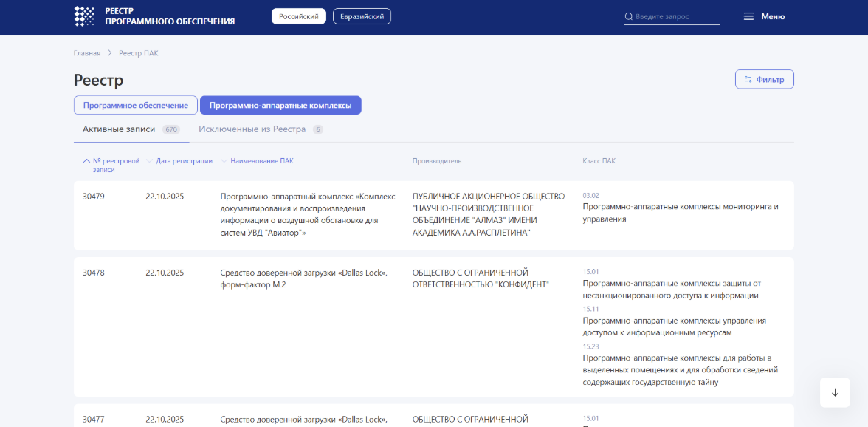This screenshot has height=427, width=868.
Task: Click the registry logo icon top-left
Action: pos(85,17)
